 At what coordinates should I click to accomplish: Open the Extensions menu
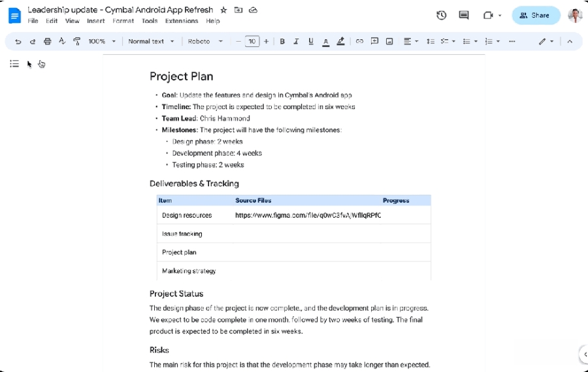pos(182,21)
